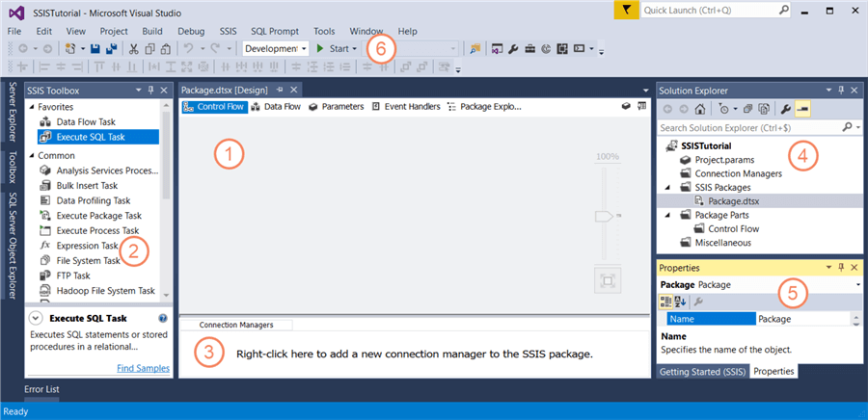Image resolution: width=868 pixels, height=420 pixels.
Task: Switch to the Data Flow tab
Action: pos(276,107)
